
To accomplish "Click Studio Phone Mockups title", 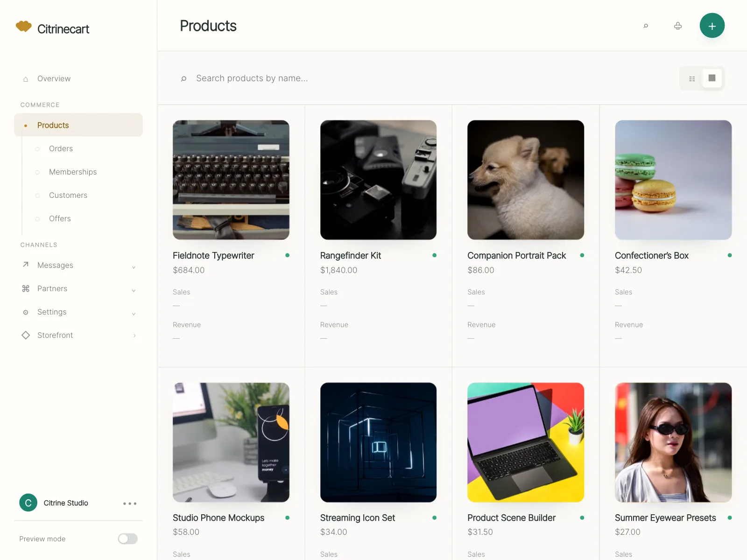I will (x=218, y=518).
